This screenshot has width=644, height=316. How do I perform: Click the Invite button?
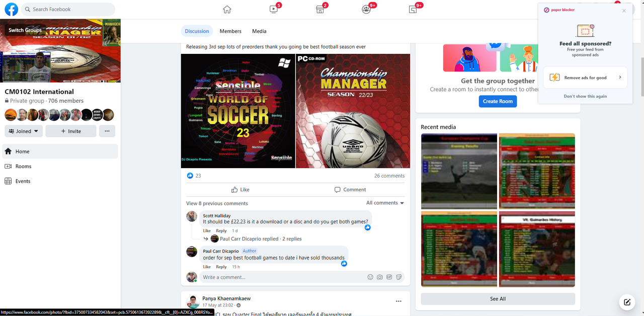click(x=71, y=131)
